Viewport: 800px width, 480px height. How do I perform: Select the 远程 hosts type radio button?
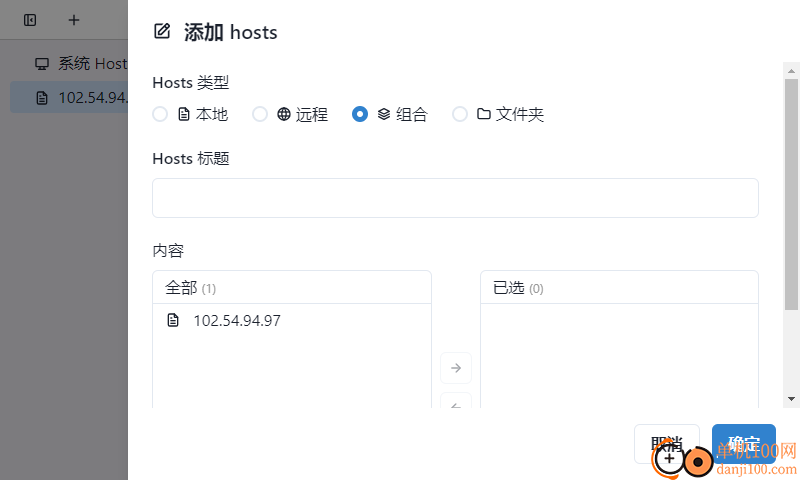[x=260, y=114]
